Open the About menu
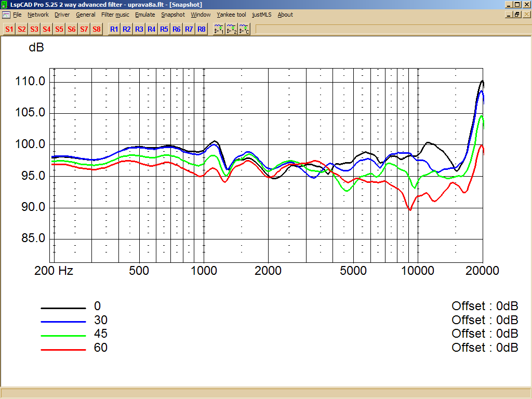532x399 pixels. 285,15
